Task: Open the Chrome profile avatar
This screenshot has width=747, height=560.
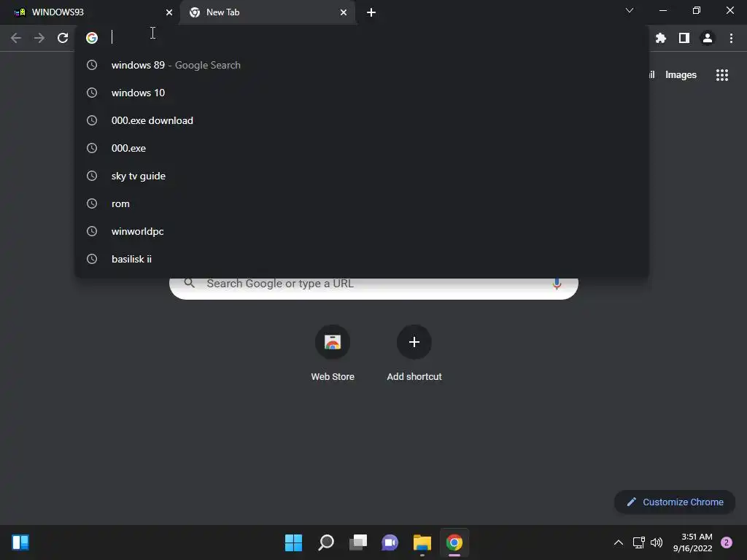Action: (708, 38)
